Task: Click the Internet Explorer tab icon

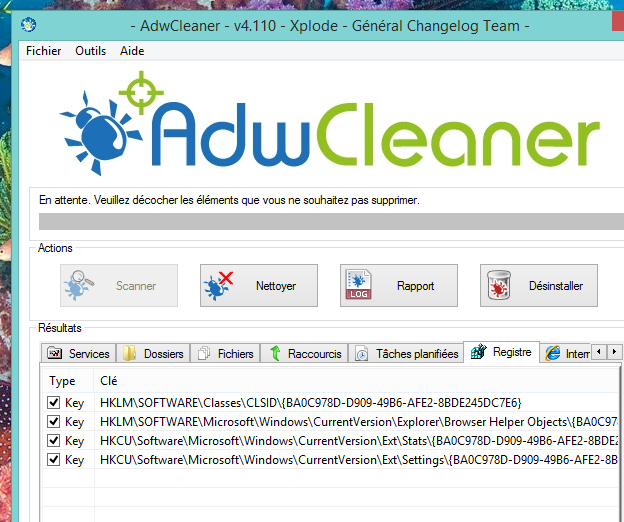Action: [x=553, y=353]
